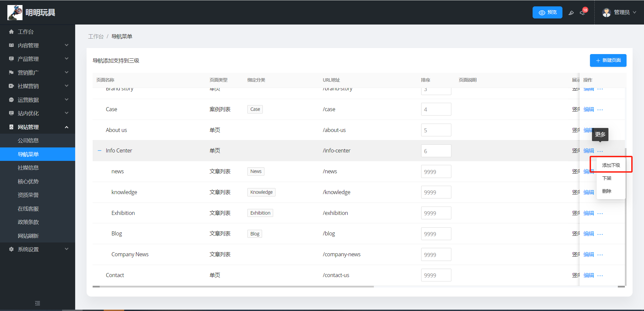Open 导航菜单 in sidebar
Screen dimensions: 644x311
pyautogui.click(x=38, y=154)
